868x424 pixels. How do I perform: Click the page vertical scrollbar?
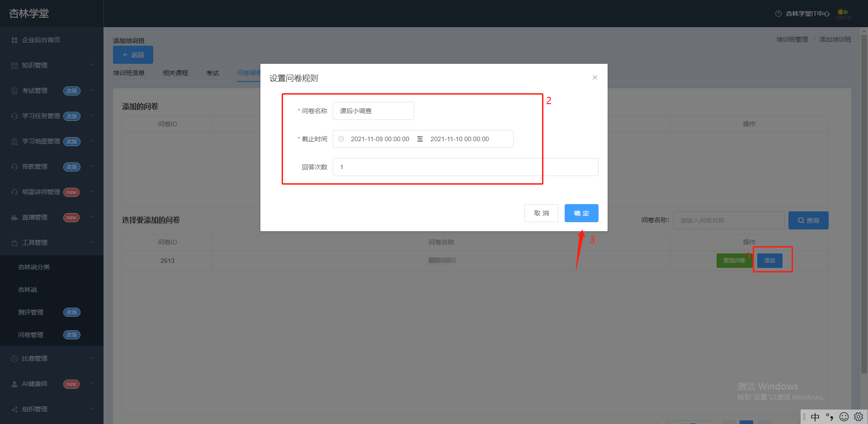coord(864,204)
